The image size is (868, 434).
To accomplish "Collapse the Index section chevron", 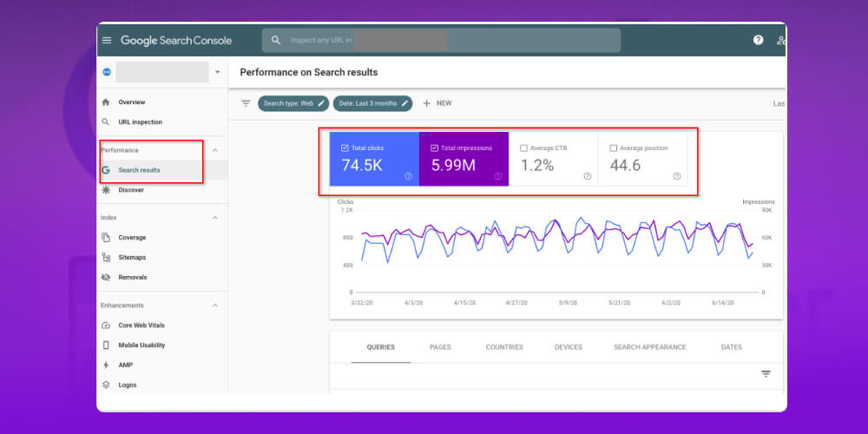I will pos(215,218).
